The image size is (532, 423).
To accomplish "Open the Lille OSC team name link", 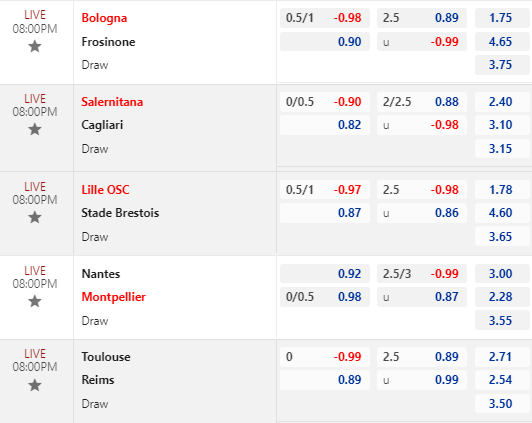I will coord(105,190).
